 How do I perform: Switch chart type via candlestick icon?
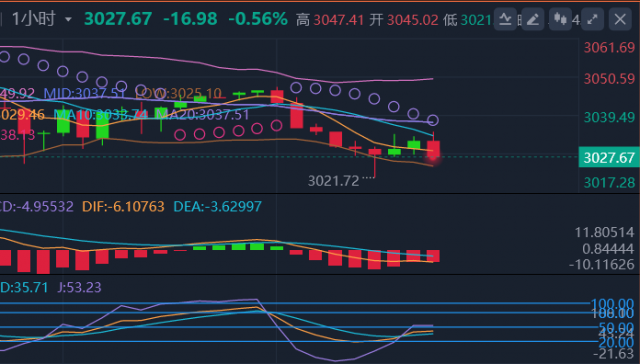point(560,19)
